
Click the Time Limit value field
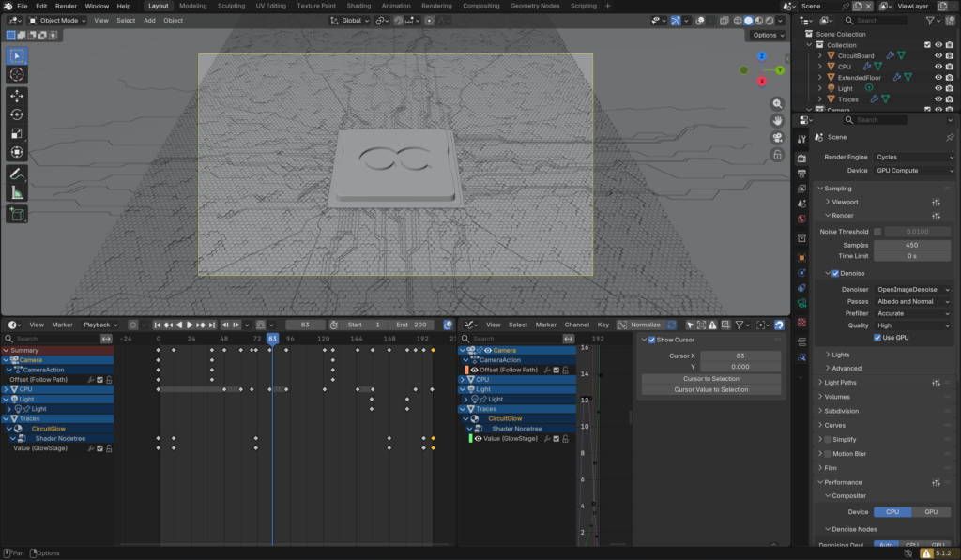click(x=912, y=256)
